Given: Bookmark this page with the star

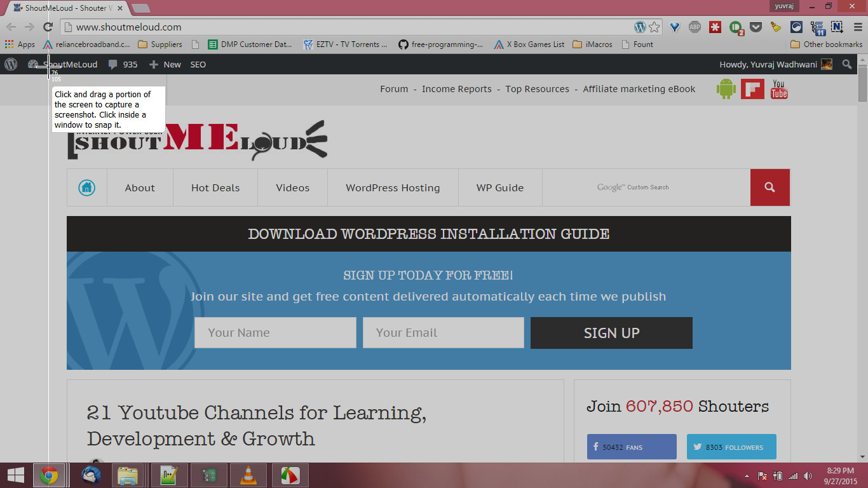Looking at the screenshot, I should [x=654, y=27].
